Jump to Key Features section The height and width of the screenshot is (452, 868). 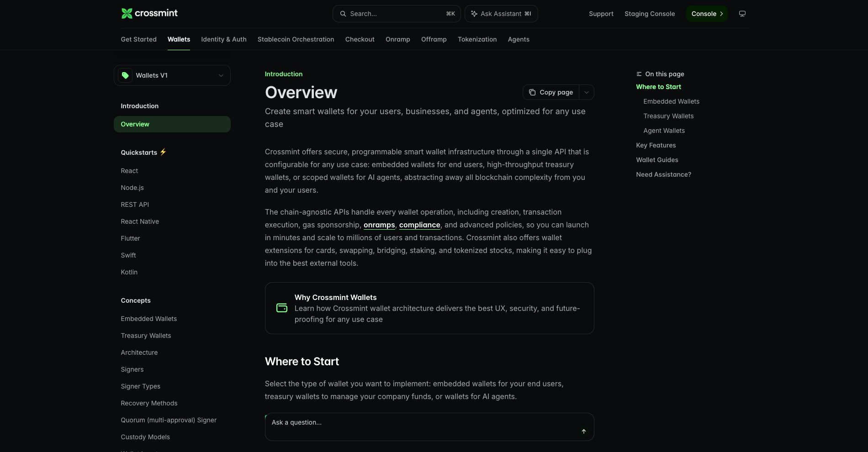click(x=656, y=145)
